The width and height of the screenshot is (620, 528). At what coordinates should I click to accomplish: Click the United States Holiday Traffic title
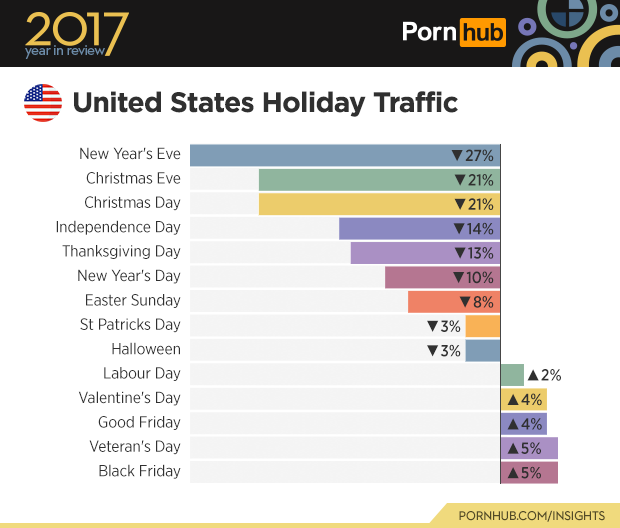point(266,102)
